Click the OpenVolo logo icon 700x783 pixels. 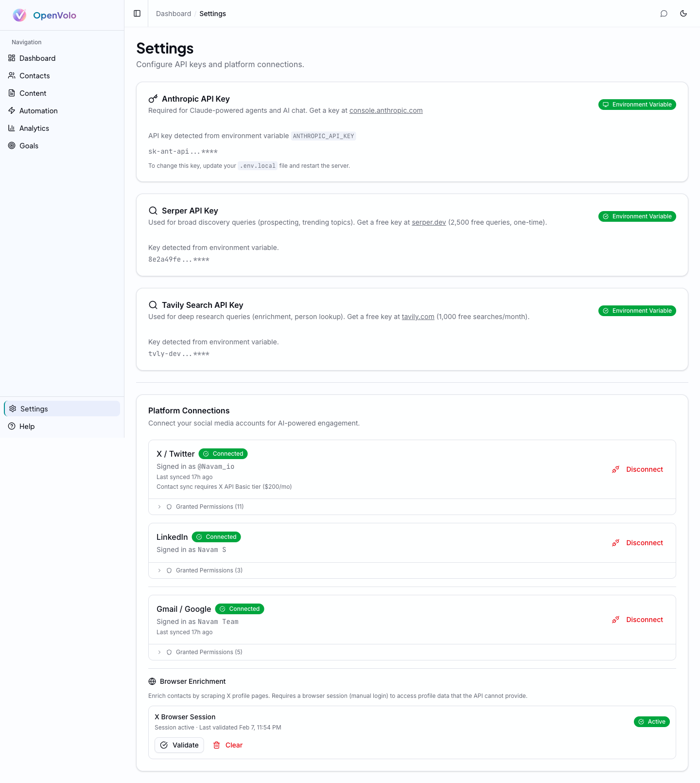(19, 15)
